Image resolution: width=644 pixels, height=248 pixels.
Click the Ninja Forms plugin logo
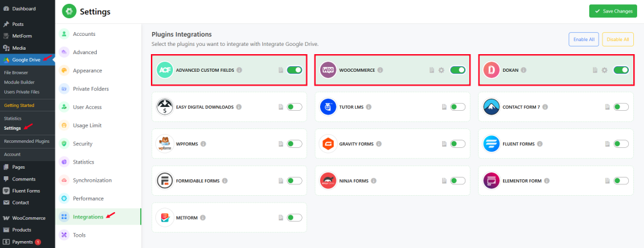coord(328,181)
